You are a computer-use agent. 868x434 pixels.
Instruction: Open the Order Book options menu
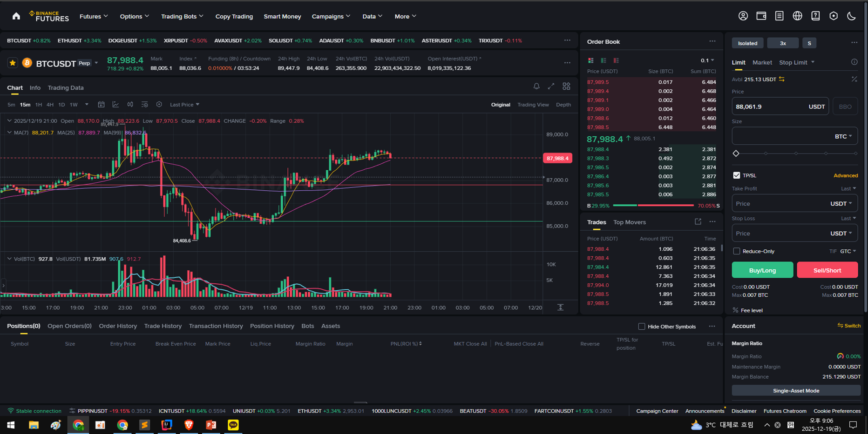click(712, 41)
